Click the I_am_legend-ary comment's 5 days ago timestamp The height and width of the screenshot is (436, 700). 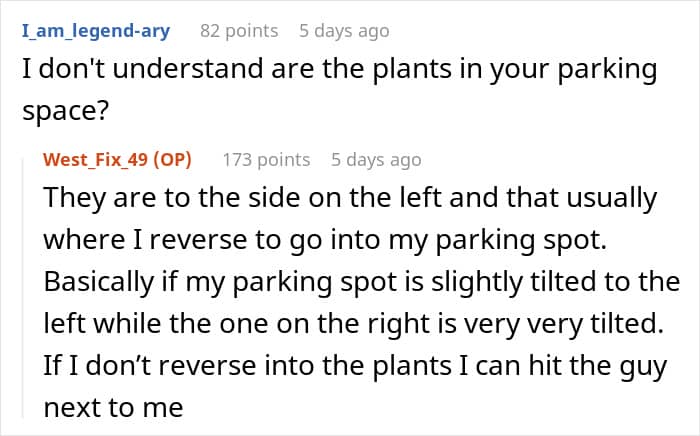pos(344,31)
